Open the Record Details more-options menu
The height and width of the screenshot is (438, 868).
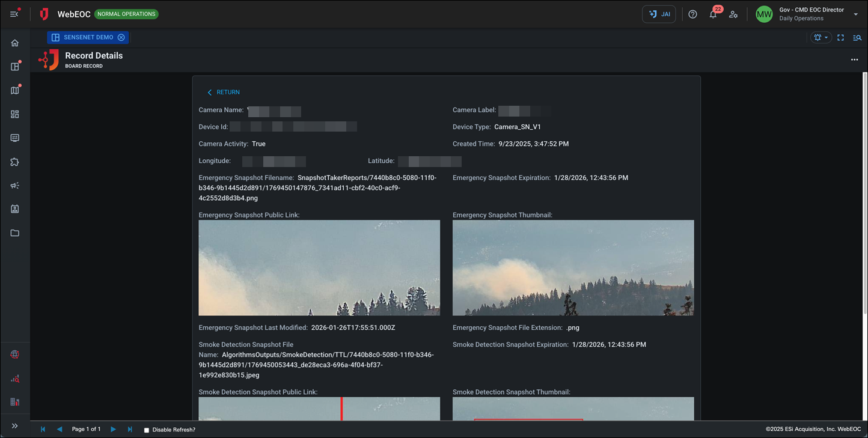tap(854, 59)
